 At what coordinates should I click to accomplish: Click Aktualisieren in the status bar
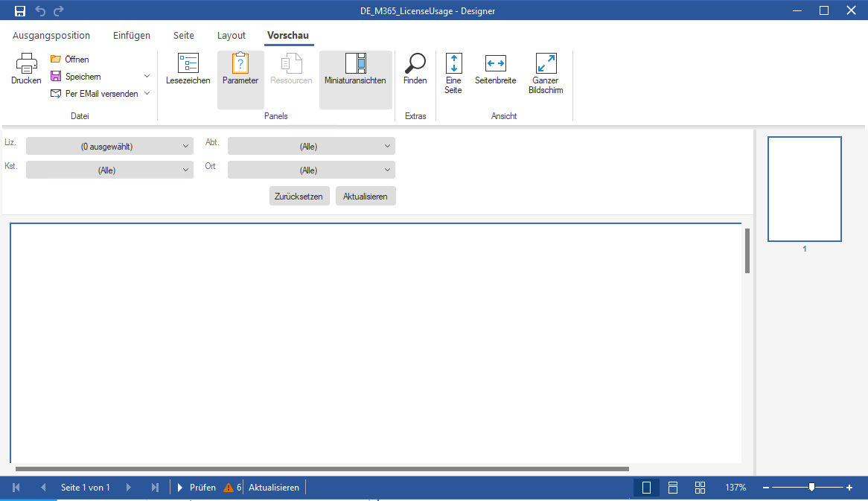pos(274,488)
